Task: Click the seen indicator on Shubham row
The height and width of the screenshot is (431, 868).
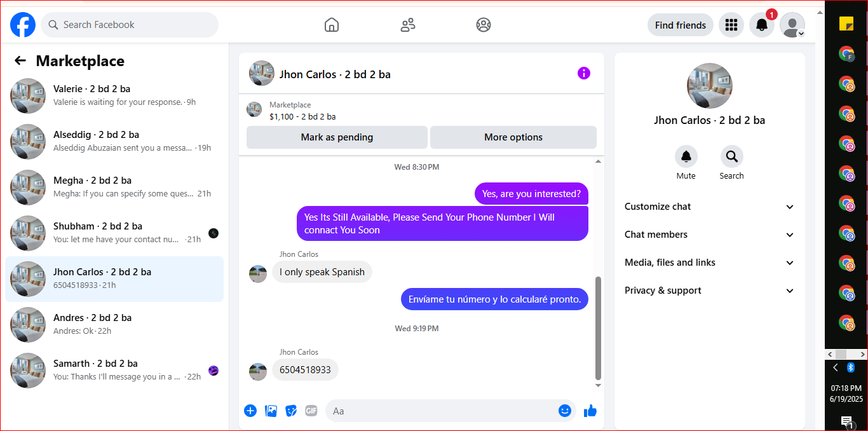Action: click(x=214, y=233)
